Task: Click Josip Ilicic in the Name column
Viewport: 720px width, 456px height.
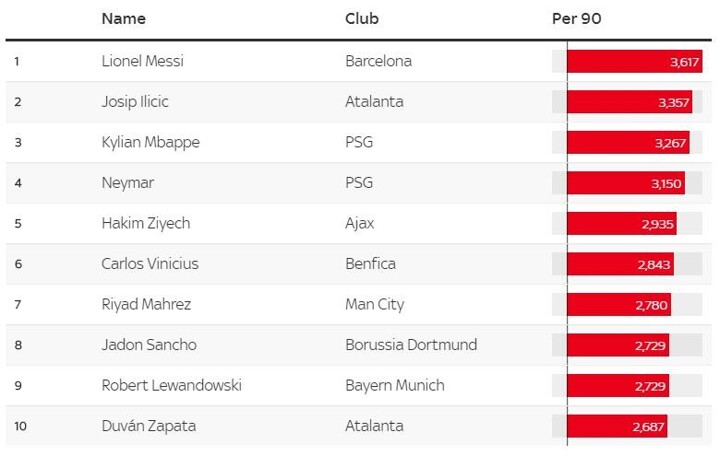Action: tap(138, 102)
